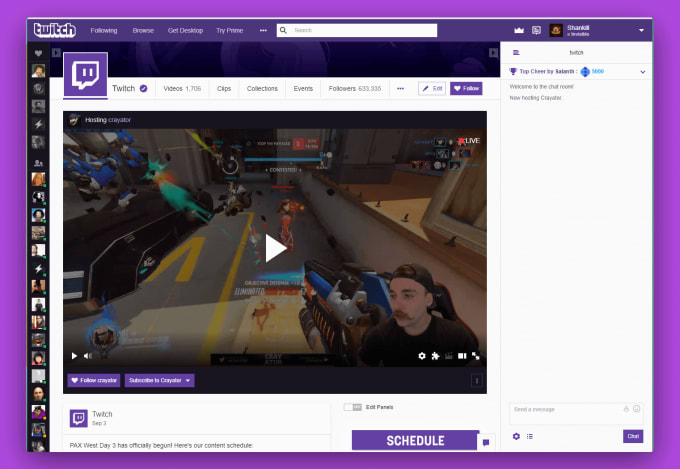Click Get Desktop in top nav
Image resolution: width=680 pixels, height=469 pixels.
click(185, 30)
